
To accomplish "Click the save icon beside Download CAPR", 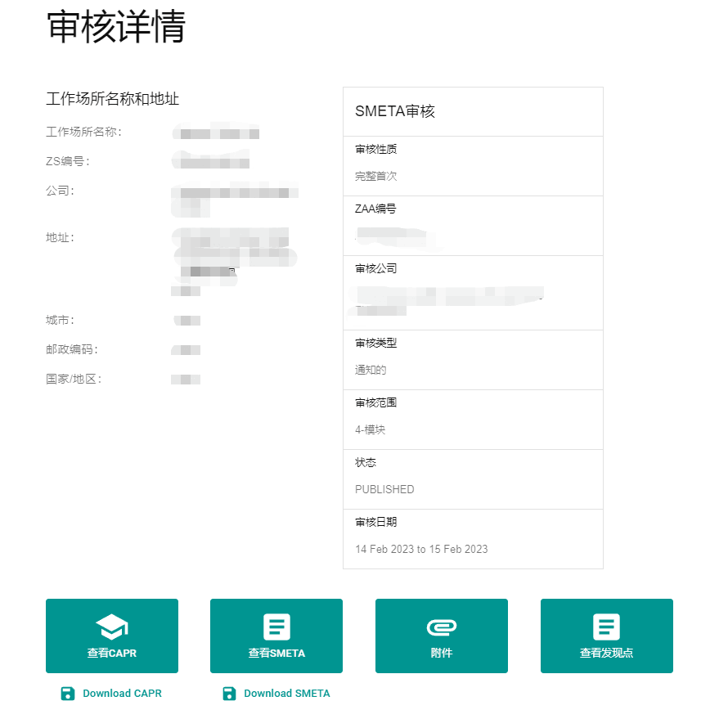I will (x=68, y=694).
